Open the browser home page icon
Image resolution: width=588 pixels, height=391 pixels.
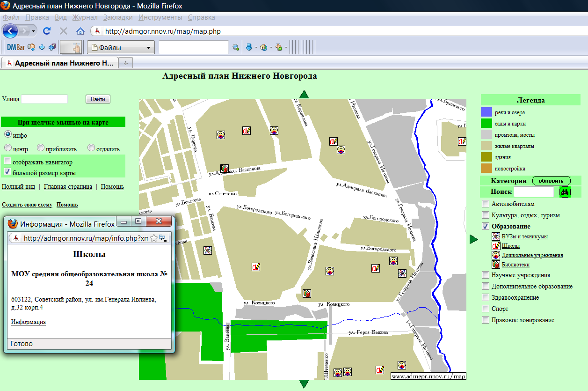[x=80, y=31]
